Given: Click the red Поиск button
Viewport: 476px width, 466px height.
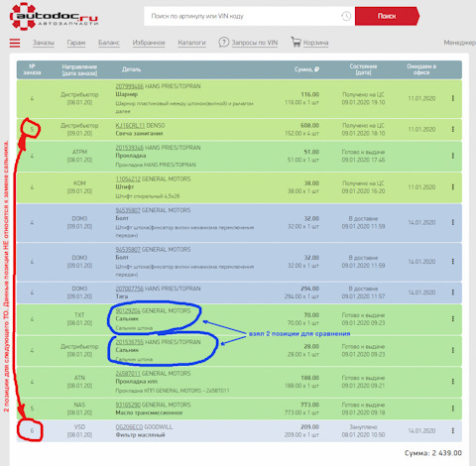Looking at the screenshot, I should pyautogui.click(x=387, y=16).
